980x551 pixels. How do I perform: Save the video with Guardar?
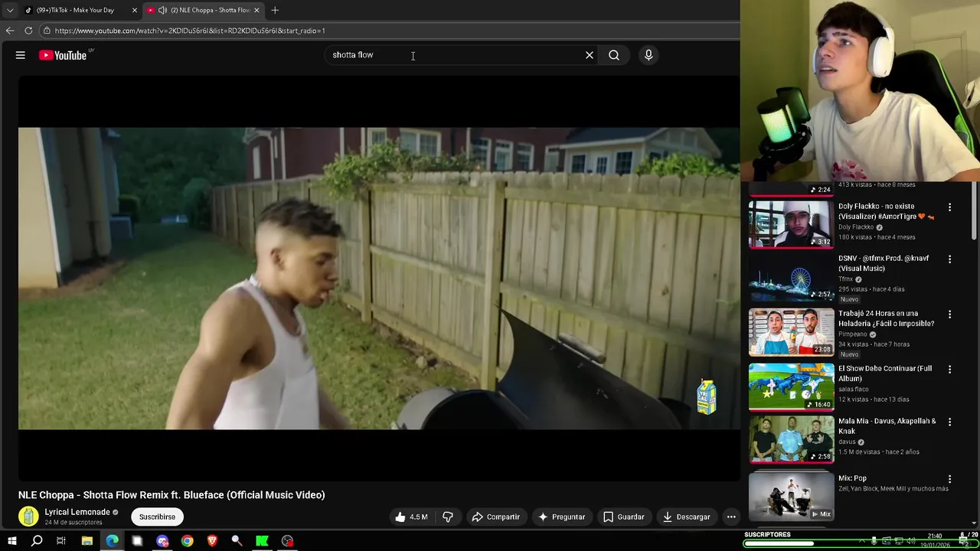(x=624, y=517)
